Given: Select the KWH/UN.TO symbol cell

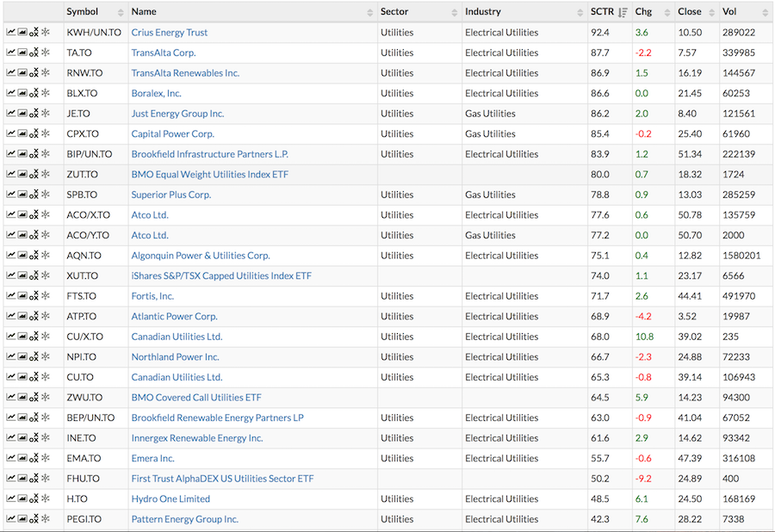Looking at the screenshot, I should (x=94, y=33).
